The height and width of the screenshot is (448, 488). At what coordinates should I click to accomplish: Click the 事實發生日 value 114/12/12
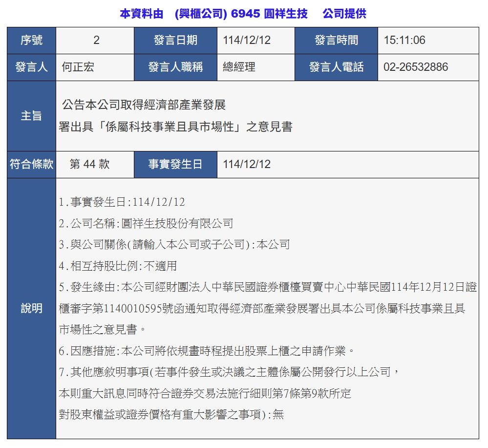(x=247, y=164)
